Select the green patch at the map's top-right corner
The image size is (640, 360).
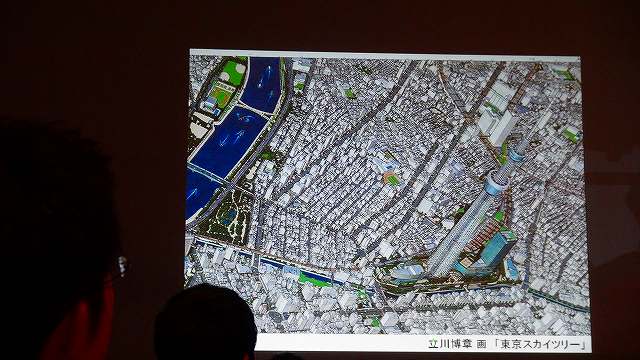[x=564, y=74]
